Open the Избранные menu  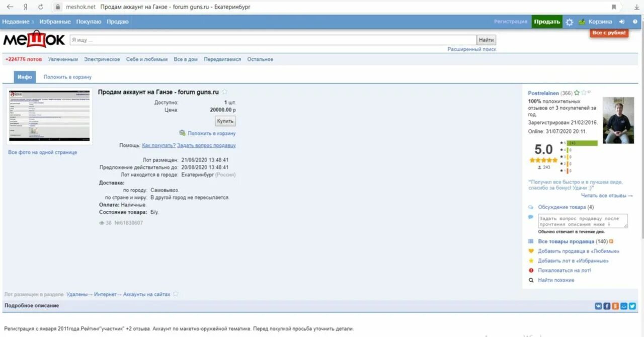coord(55,22)
